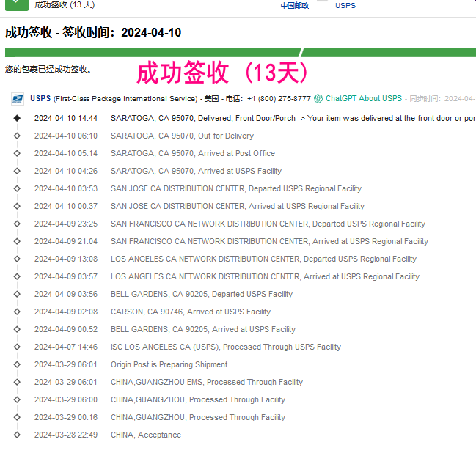Click the phone number +1 (800) 275-8777
Screen dimensions: 476x453
[279, 99]
